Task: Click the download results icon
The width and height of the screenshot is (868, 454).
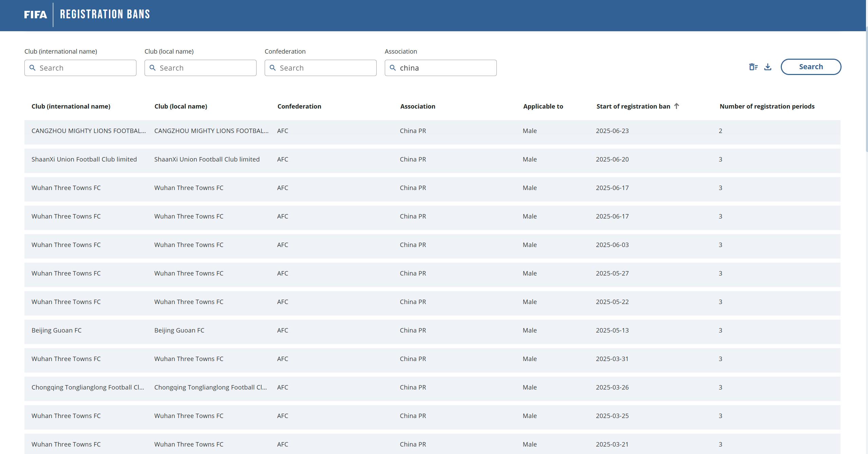Action: 768,67
